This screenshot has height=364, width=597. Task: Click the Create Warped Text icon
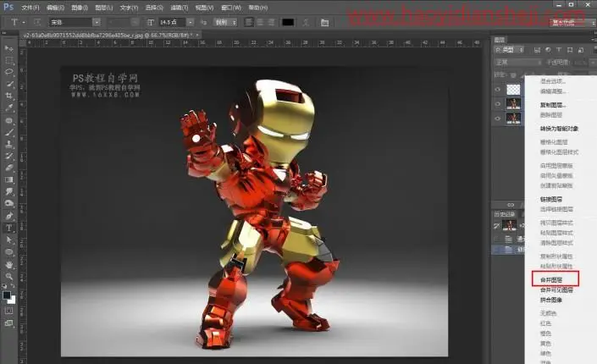click(x=306, y=23)
